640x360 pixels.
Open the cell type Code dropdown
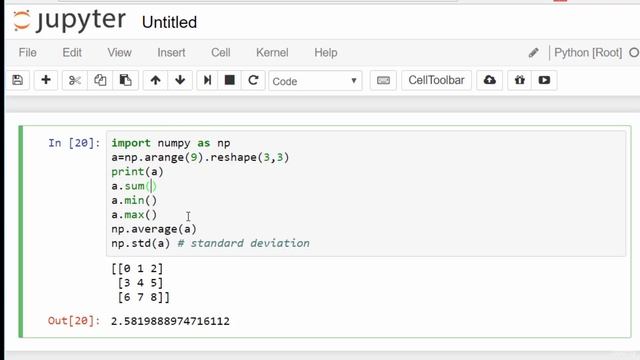click(x=315, y=81)
